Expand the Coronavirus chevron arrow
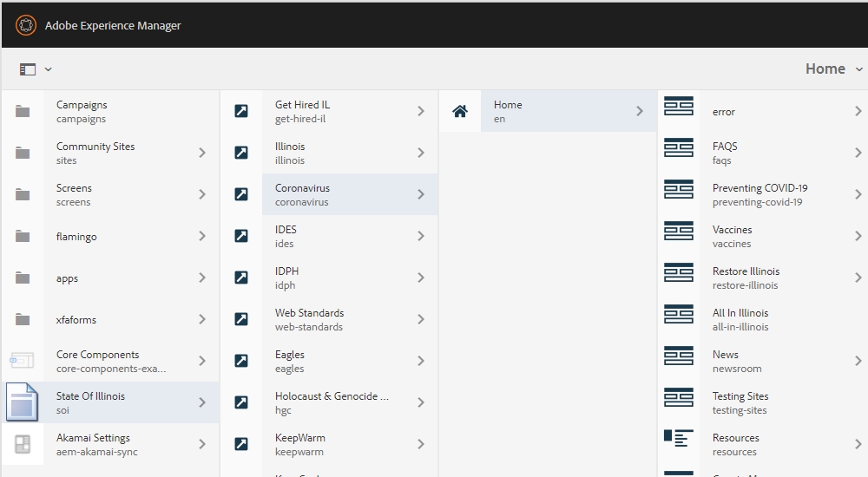 tap(421, 194)
